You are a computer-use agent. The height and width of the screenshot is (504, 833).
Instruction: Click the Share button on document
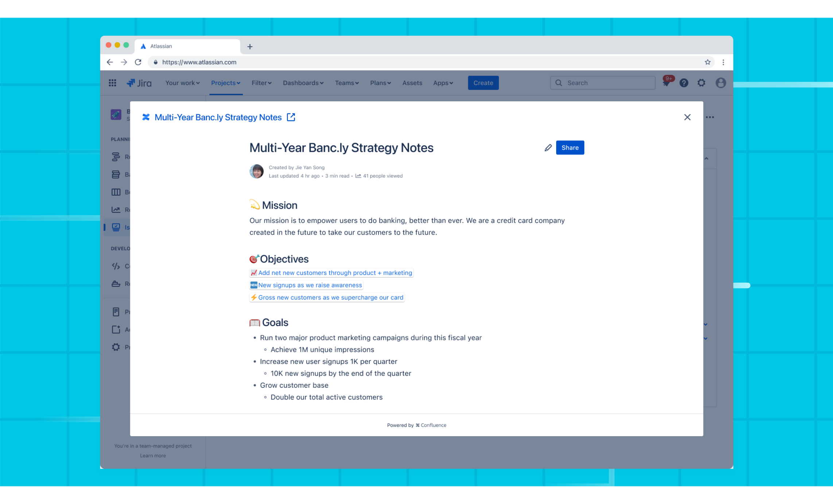(569, 148)
